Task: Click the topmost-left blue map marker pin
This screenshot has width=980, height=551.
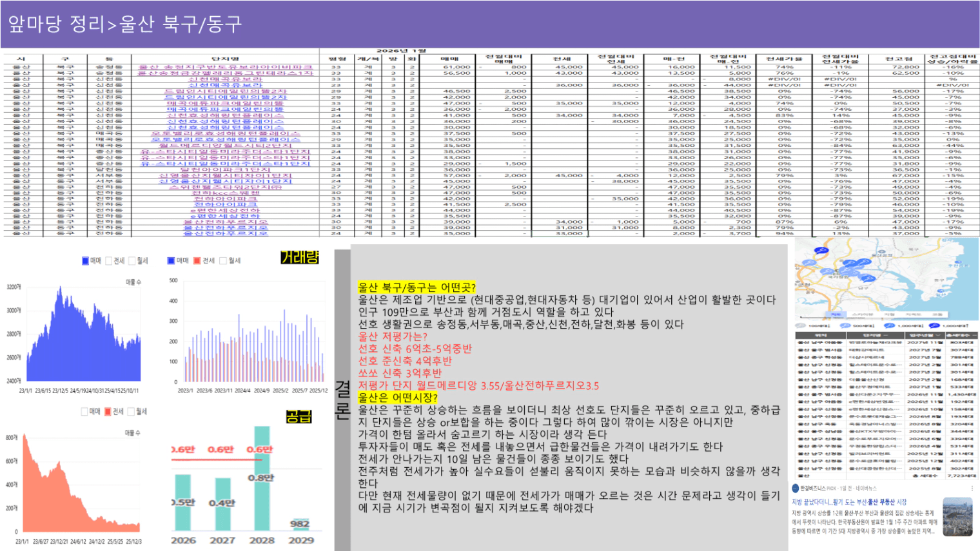Action: click(x=821, y=249)
